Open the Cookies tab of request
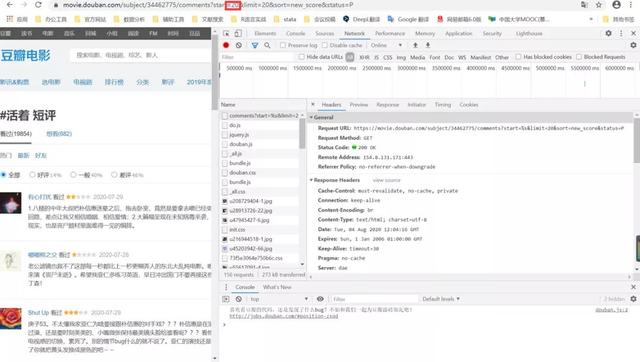The width and height of the screenshot is (640, 362). (x=469, y=105)
